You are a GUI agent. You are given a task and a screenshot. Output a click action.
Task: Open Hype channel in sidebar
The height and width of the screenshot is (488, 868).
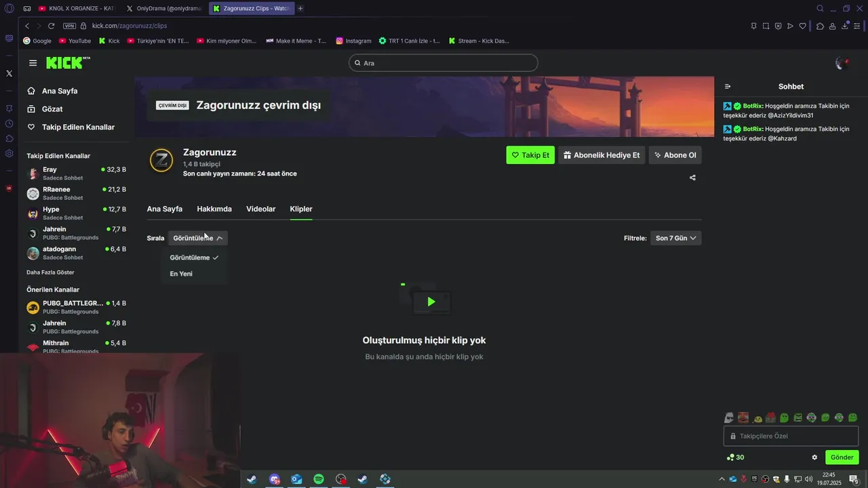coord(76,213)
